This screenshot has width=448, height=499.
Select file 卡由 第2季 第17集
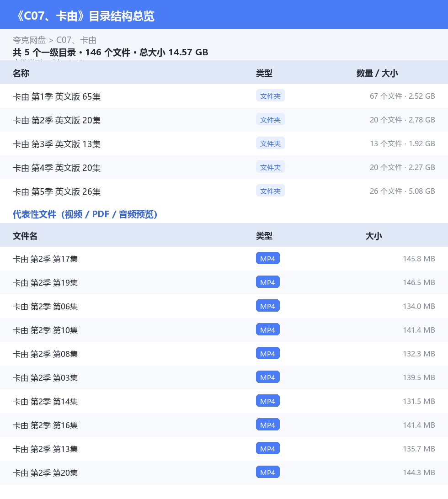click(x=45, y=259)
